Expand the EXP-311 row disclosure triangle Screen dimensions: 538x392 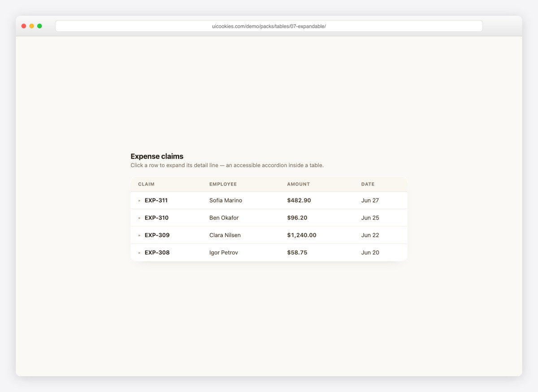(x=139, y=201)
